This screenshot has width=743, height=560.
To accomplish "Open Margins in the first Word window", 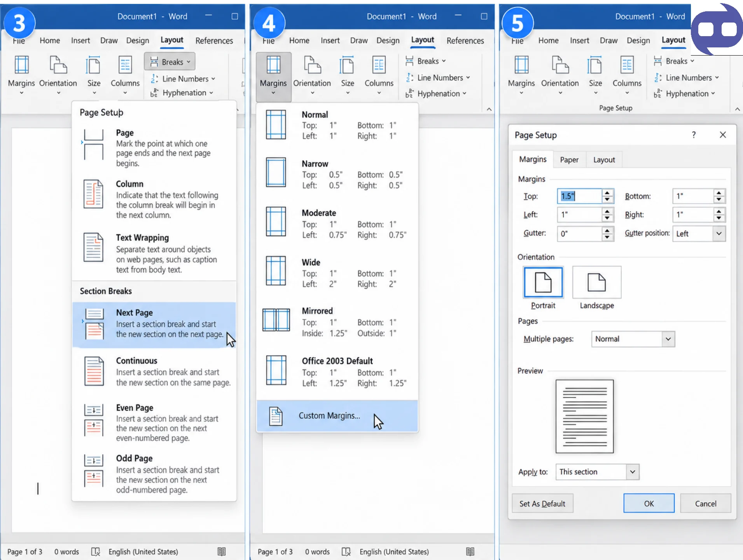I will (21, 75).
